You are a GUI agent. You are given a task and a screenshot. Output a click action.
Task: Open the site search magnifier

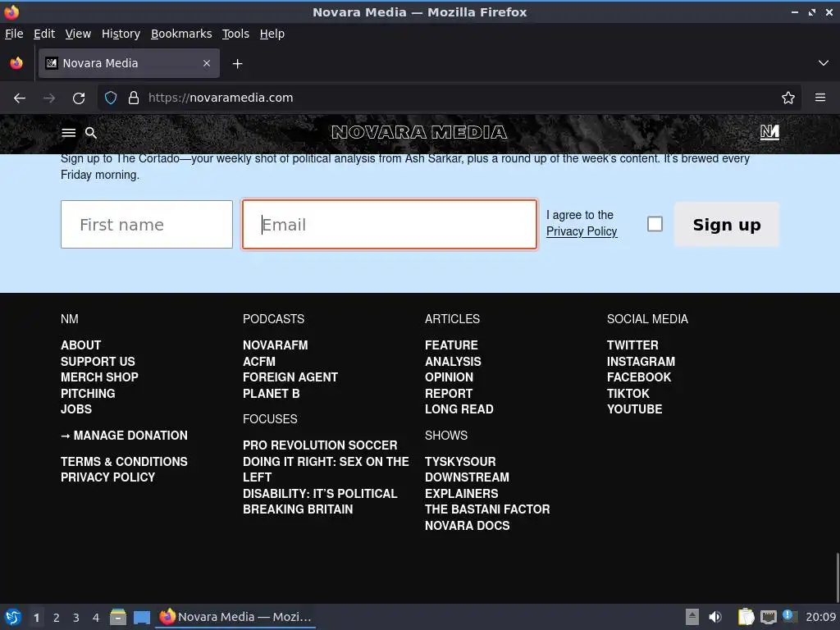pos(91,133)
